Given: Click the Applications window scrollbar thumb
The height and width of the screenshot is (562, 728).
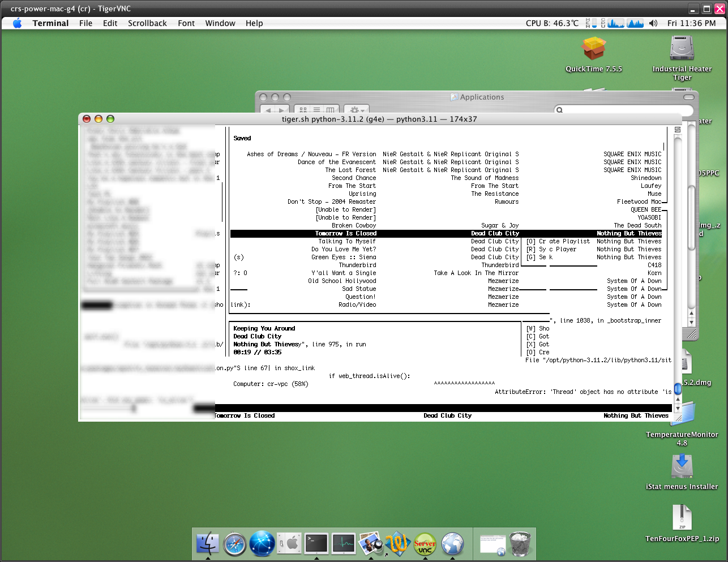Looking at the screenshot, I should point(691,218).
